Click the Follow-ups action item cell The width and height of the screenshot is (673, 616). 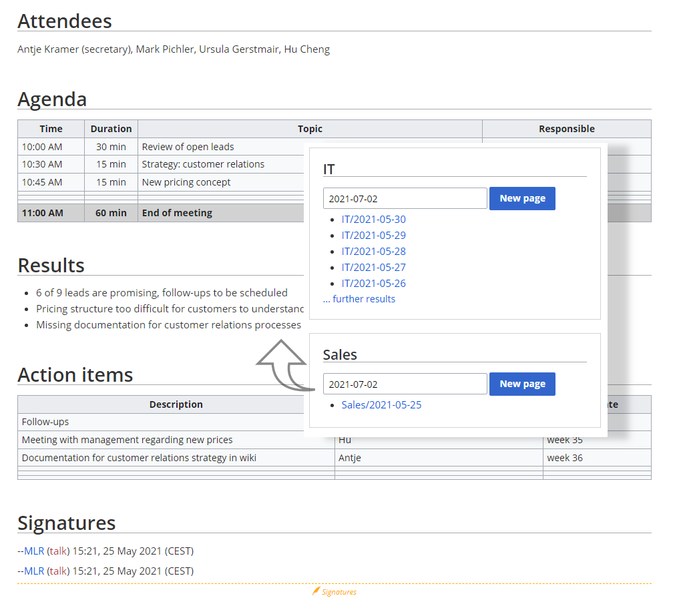coord(161,422)
